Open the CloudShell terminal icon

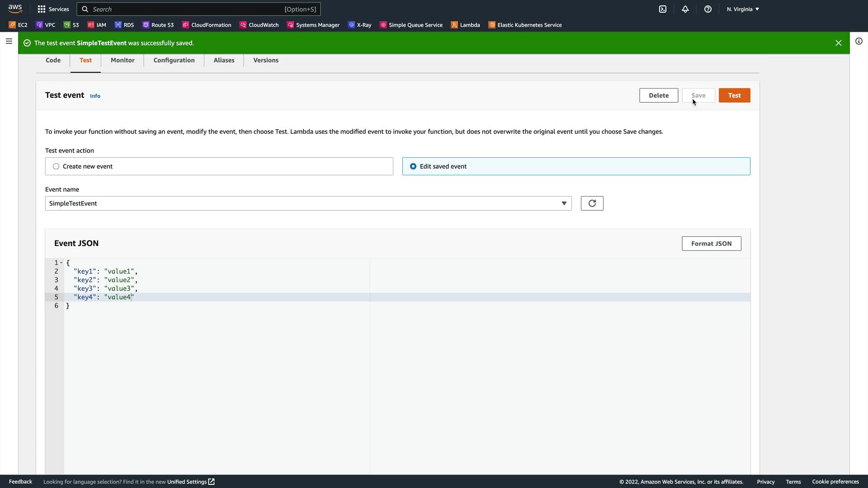[x=663, y=9]
